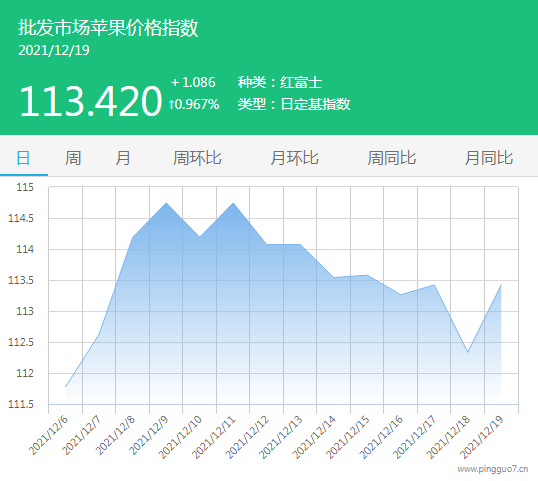Click the 种类：红富士 variety label
Viewport: 538px width, 481px height.
pos(280,82)
